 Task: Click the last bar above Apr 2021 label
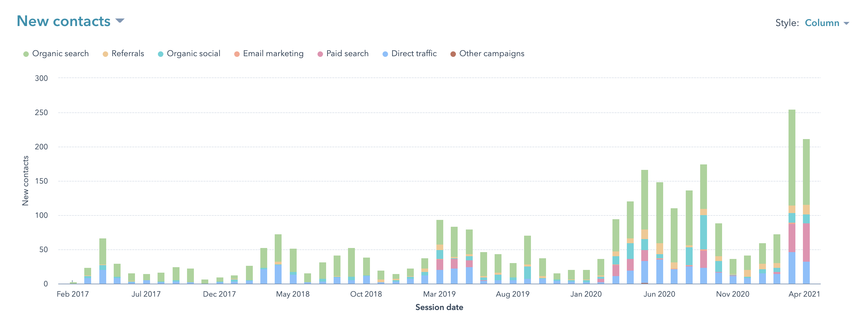pyautogui.click(x=806, y=211)
